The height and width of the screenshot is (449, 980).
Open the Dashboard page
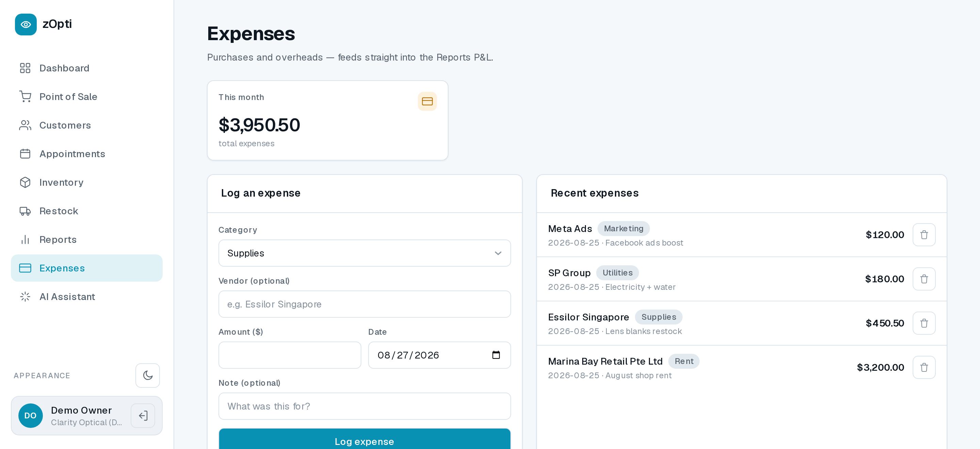[x=87, y=68]
